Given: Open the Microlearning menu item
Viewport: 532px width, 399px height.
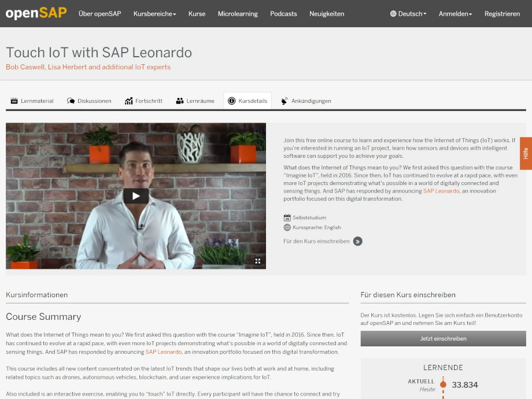Looking at the screenshot, I should (238, 14).
